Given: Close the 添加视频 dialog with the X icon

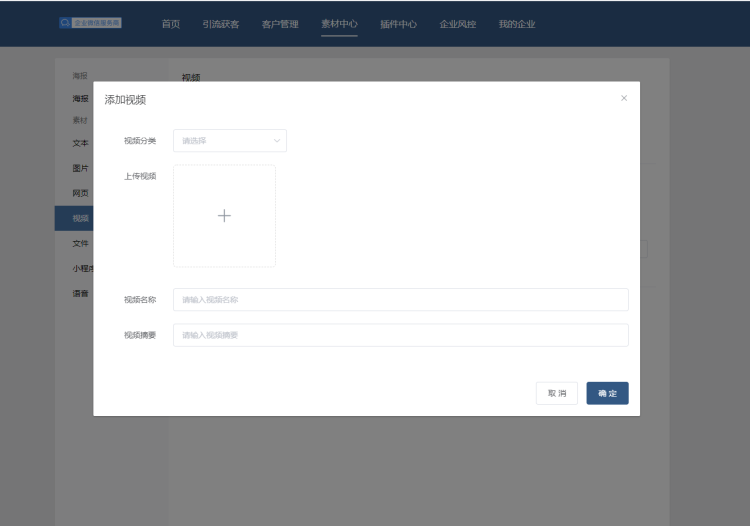Looking at the screenshot, I should 624,98.
